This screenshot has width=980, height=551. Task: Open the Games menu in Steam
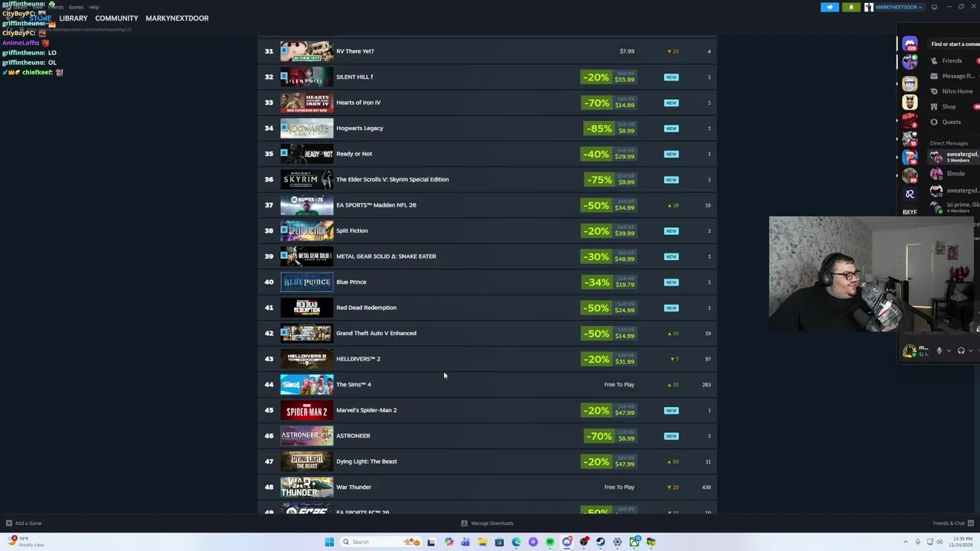(76, 7)
